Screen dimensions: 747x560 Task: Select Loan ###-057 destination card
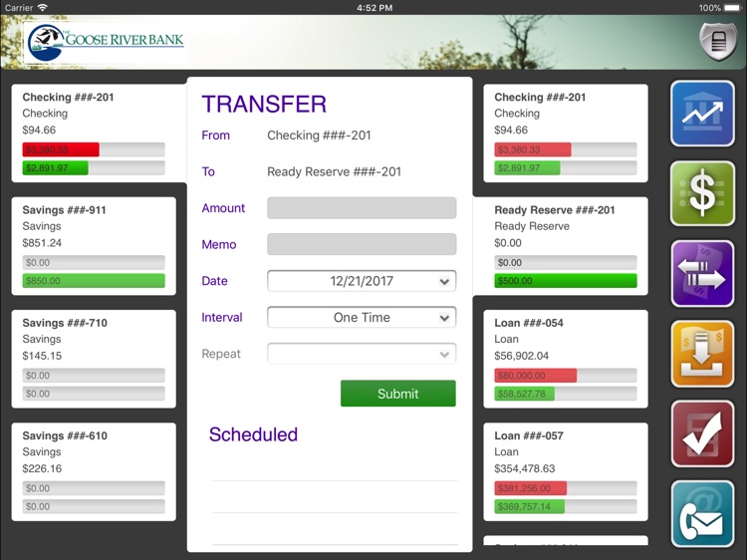[x=566, y=472]
